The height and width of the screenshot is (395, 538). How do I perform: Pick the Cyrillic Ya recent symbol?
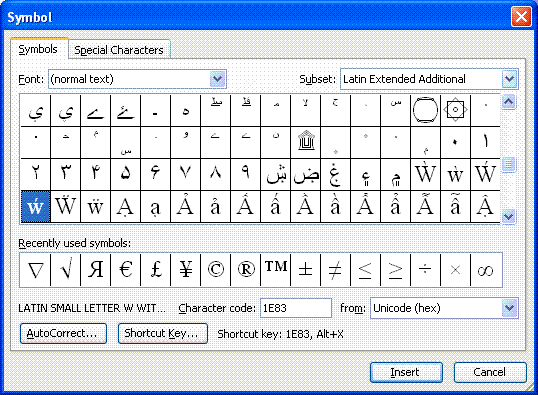(95, 270)
